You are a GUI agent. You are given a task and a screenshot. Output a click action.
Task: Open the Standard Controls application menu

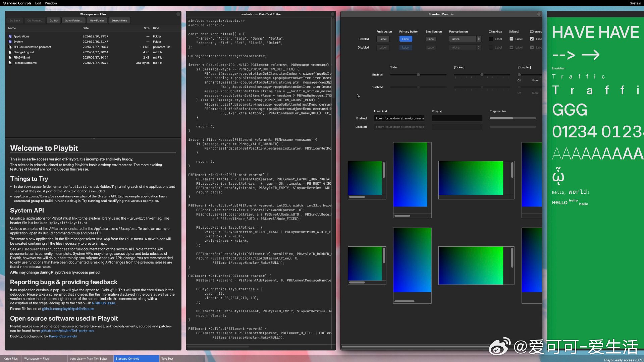point(17,3)
